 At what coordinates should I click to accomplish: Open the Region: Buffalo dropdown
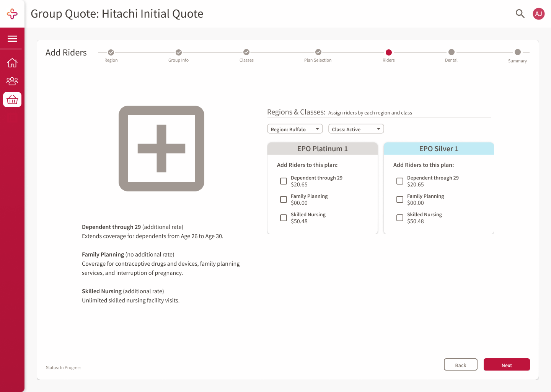click(x=295, y=129)
